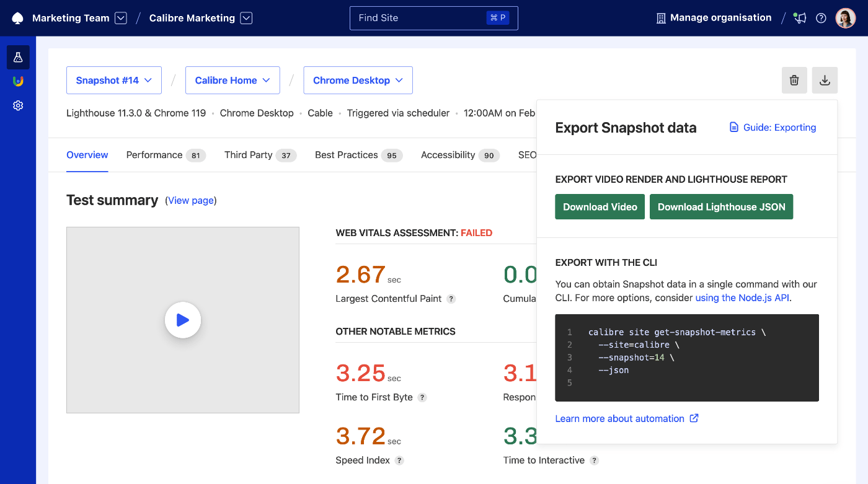868x484 pixels.
Task: Click the spade logo in top left
Action: (x=17, y=17)
